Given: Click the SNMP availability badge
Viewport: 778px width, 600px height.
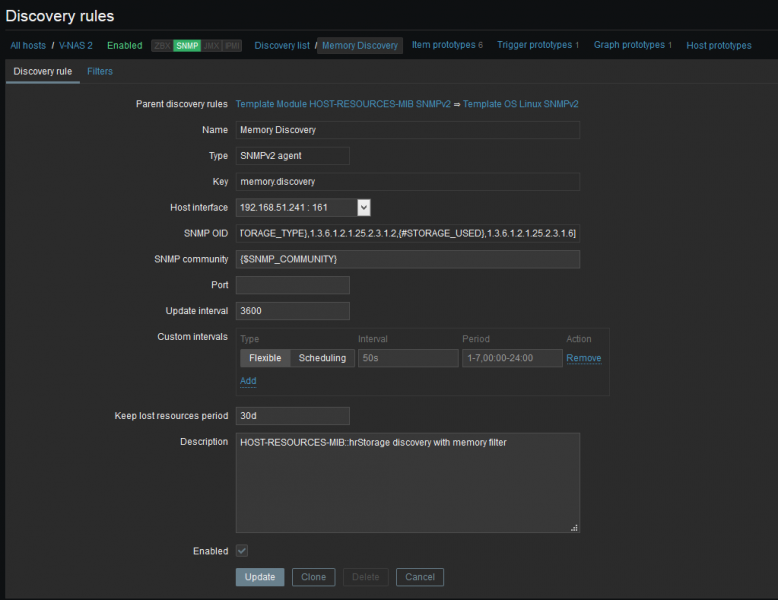Looking at the screenshot, I should pyautogui.click(x=187, y=46).
